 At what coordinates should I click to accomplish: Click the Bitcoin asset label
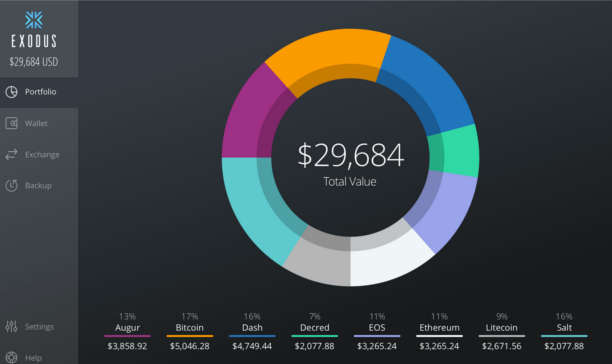190,327
